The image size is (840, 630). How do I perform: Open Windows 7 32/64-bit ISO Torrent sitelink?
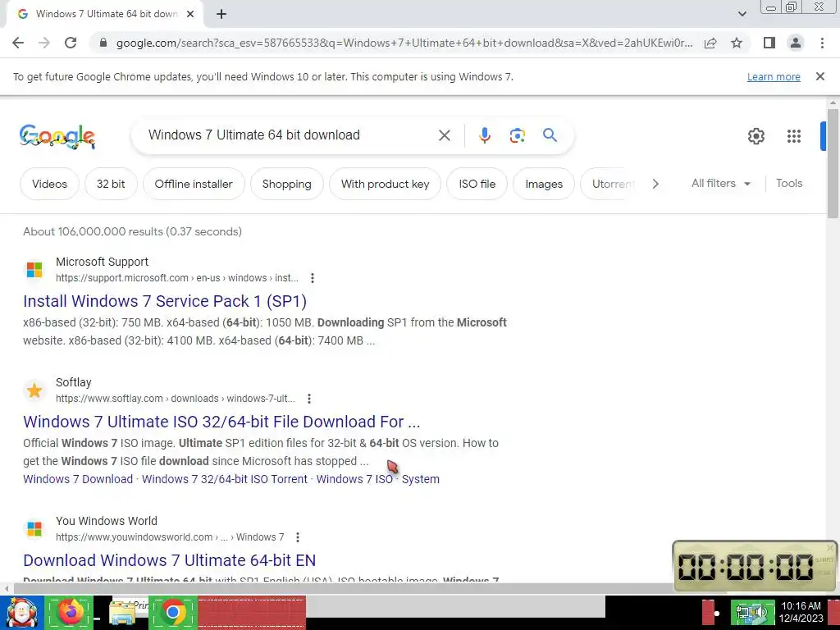click(x=225, y=479)
